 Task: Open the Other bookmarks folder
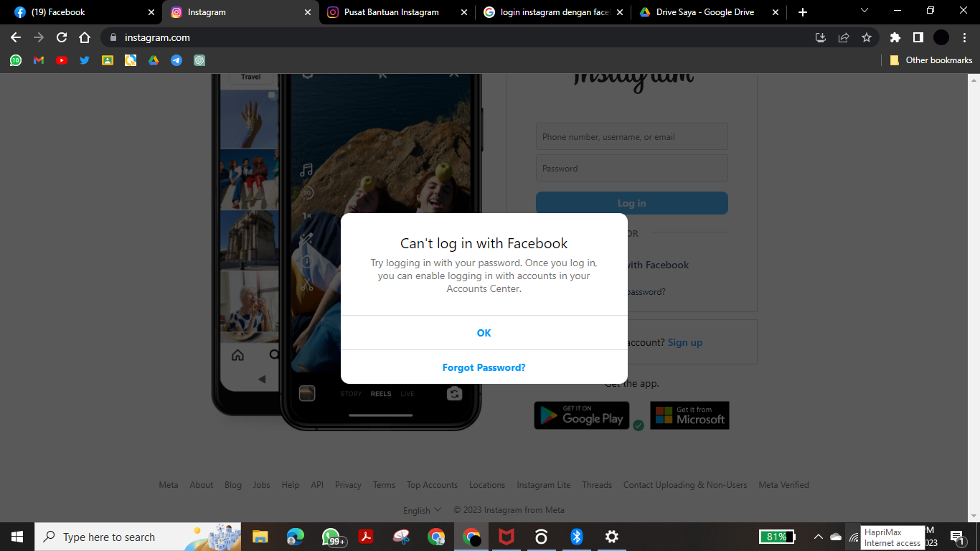tap(931, 60)
